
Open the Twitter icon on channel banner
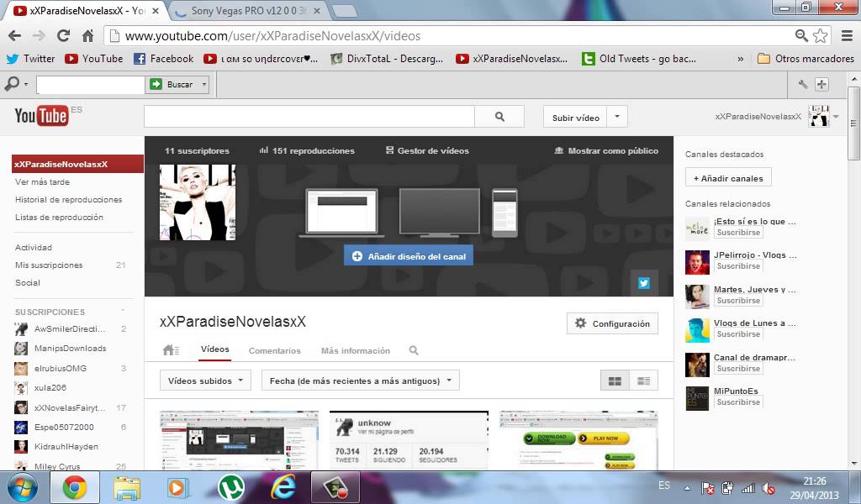point(643,282)
